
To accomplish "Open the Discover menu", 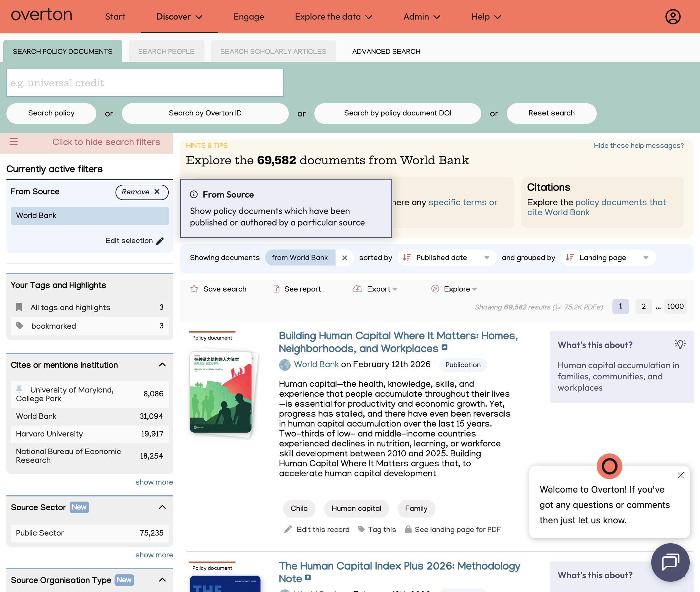I will [179, 17].
